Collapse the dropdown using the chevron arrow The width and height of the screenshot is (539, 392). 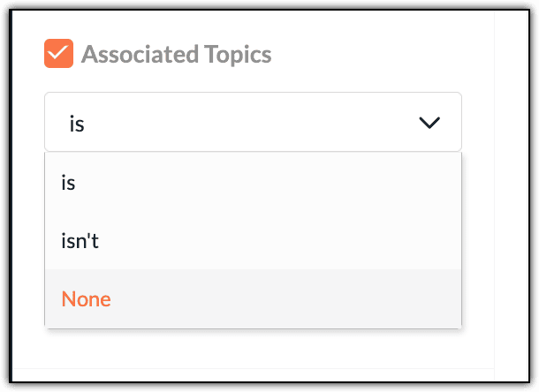[429, 123]
